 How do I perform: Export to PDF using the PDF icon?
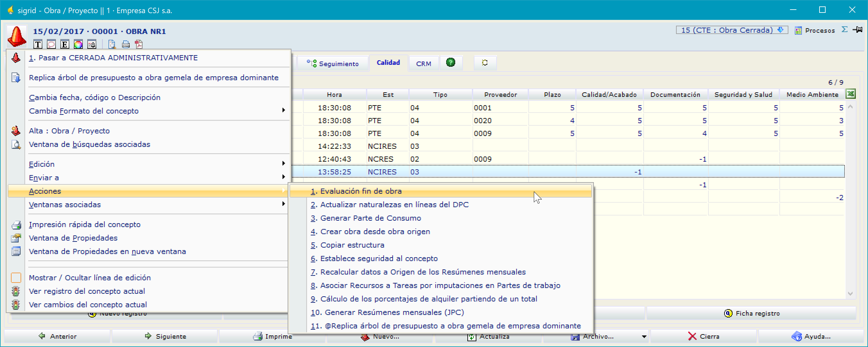[x=139, y=44]
